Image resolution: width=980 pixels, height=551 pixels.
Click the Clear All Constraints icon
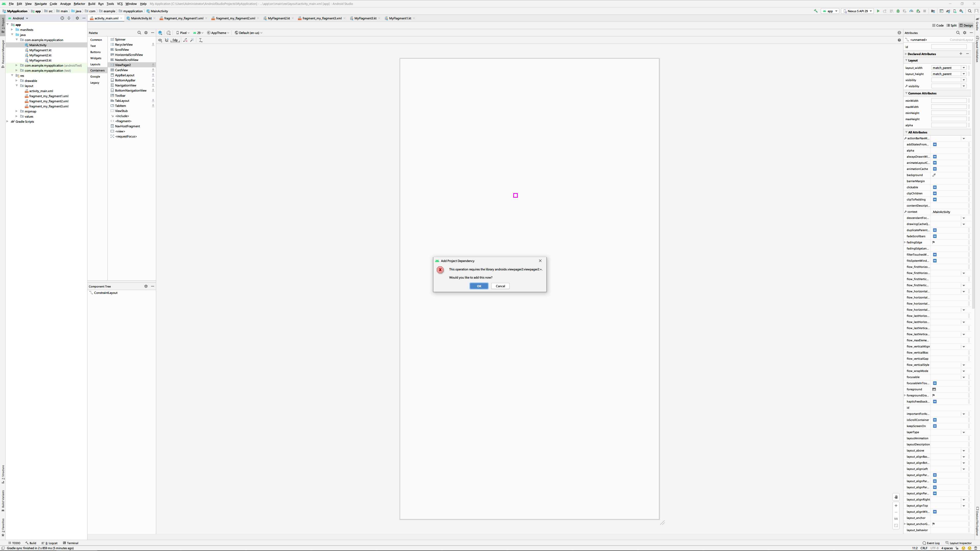tap(185, 40)
